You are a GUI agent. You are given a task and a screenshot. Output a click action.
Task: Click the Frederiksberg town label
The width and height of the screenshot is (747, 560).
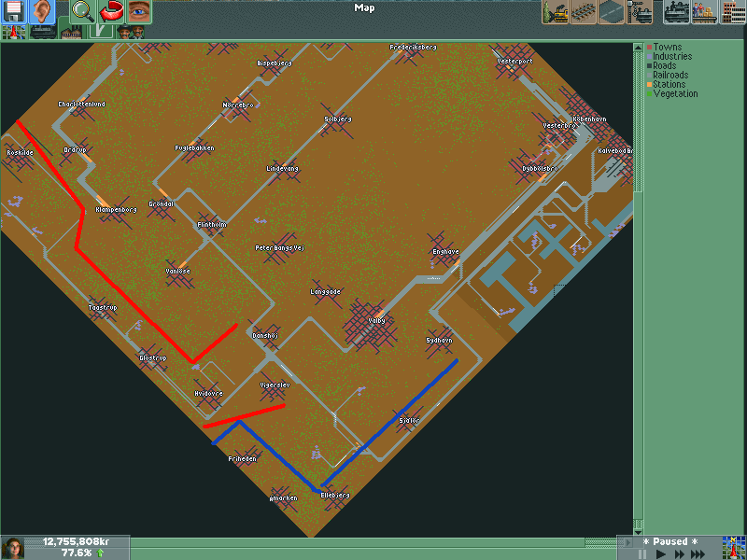(413, 48)
